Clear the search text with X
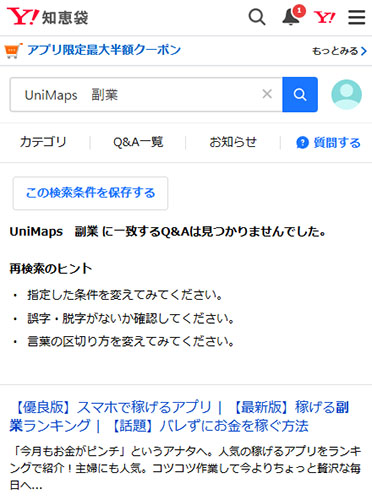The width and height of the screenshot is (372, 500). pos(267,94)
